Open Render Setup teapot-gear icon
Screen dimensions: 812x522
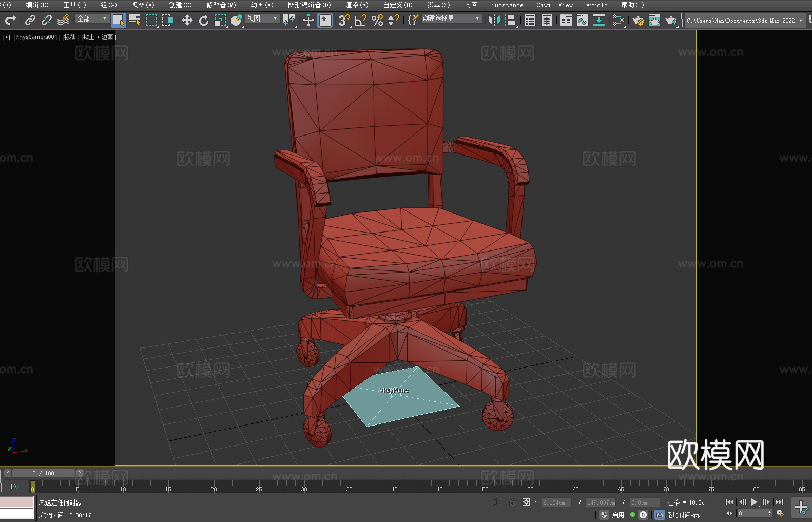(x=638, y=20)
